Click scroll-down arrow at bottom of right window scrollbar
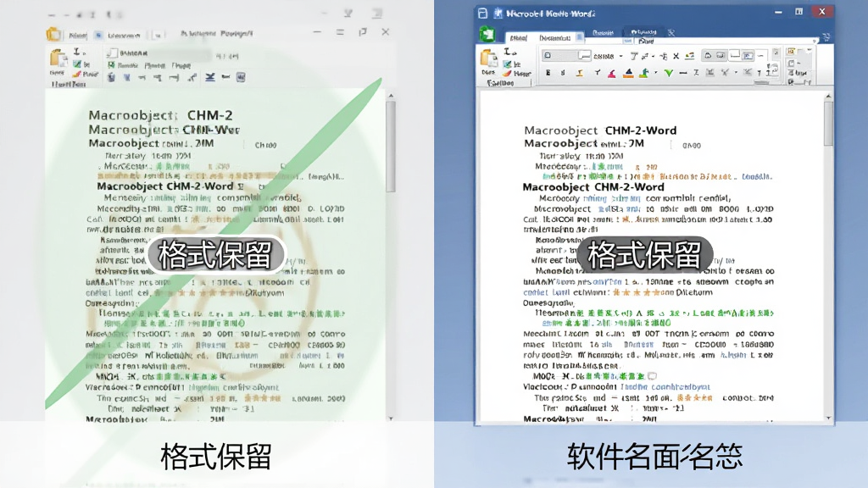This screenshot has height=488, width=868. click(x=829, y=419)
